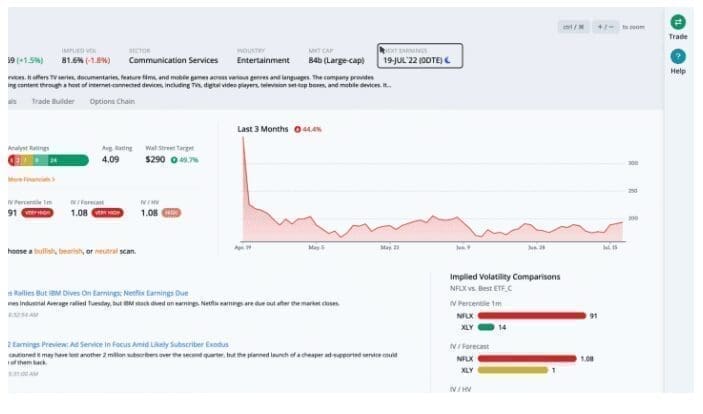703x414 pixels.
Task: Click the NFLX IV Percentile red bar
Action: pos(531,316)
